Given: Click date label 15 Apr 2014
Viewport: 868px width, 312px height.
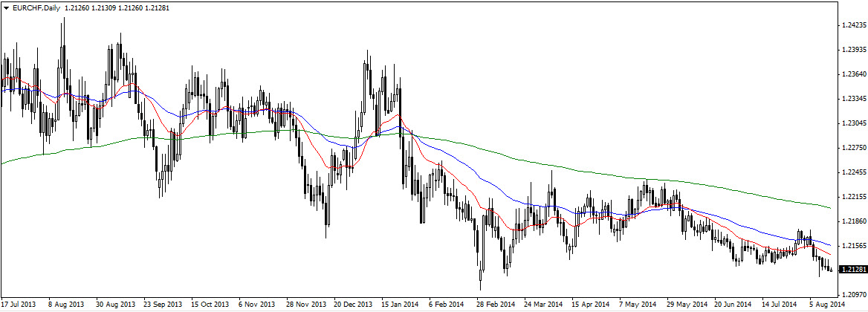Looking at the screenshot, I should [x=591, y=305].
